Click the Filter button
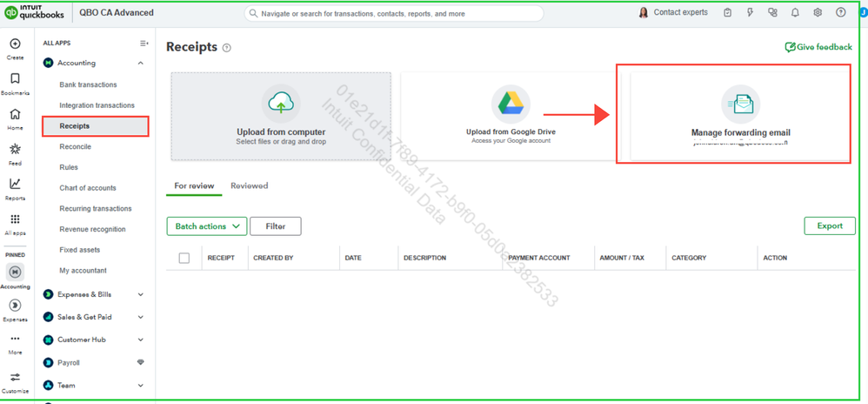 tap(276, 226)
